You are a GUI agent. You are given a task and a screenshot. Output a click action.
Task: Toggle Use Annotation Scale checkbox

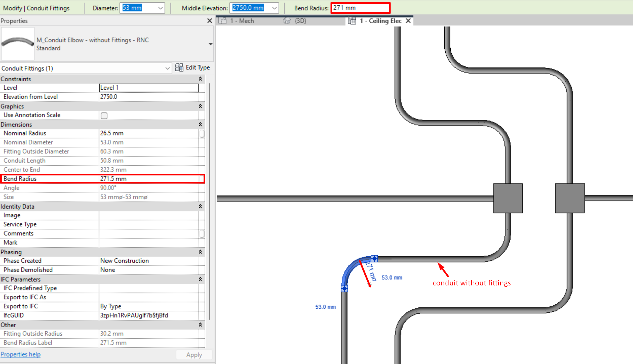coord(104,115)
